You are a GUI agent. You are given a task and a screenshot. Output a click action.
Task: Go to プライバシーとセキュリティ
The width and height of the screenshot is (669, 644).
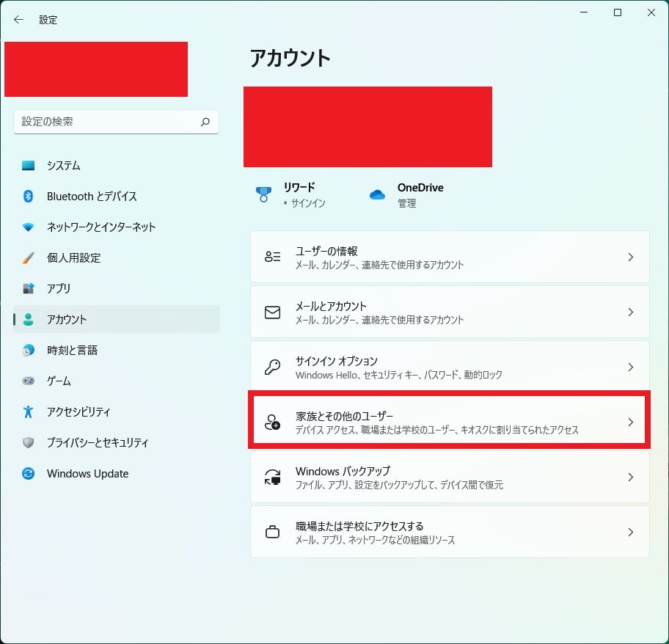tap(117, 443)
